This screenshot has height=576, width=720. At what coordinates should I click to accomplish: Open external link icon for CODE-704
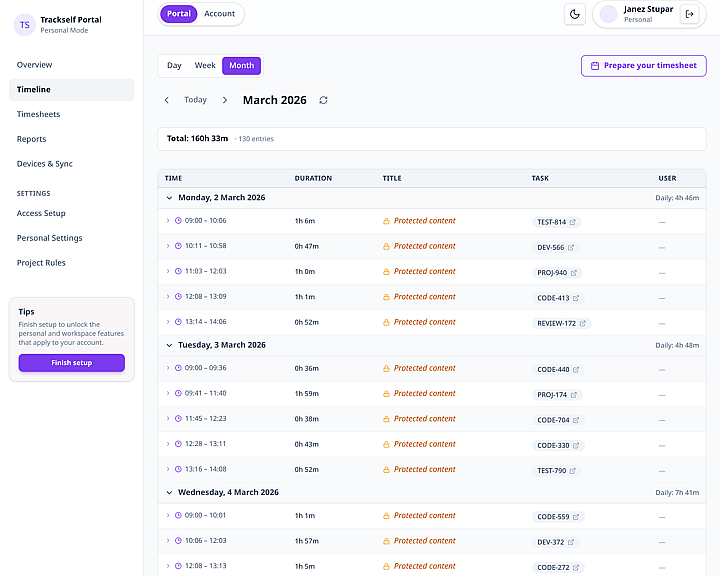576,420
